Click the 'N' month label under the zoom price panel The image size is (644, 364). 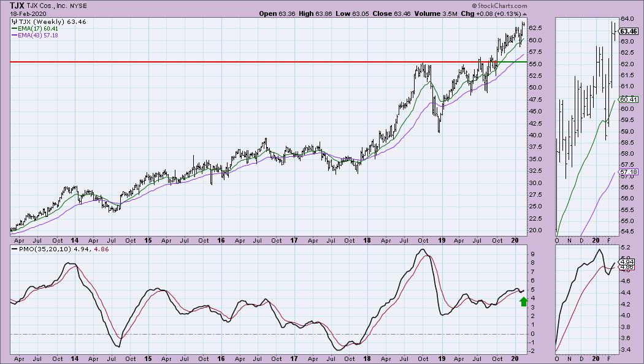(570, 240)
